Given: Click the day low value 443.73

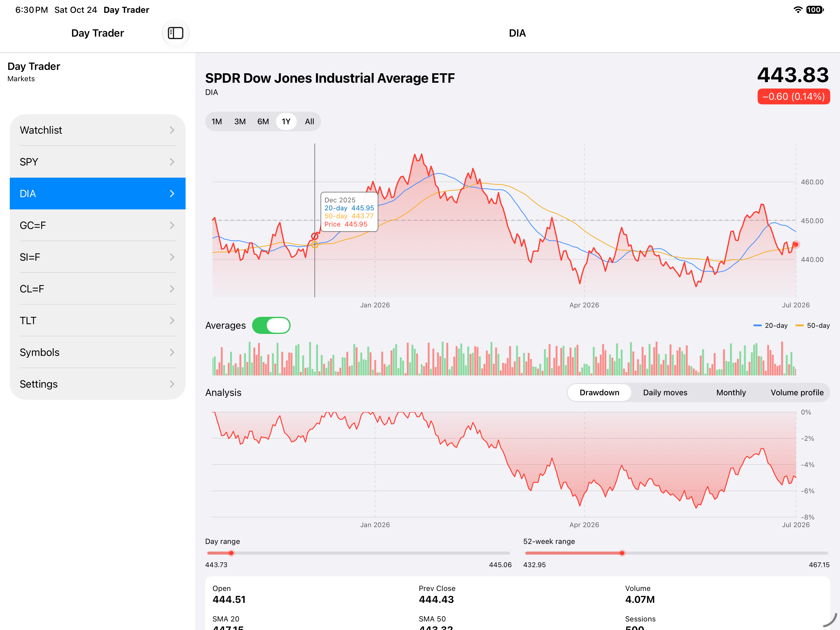Looking at the screenshot, I should [x=216, y=565].
